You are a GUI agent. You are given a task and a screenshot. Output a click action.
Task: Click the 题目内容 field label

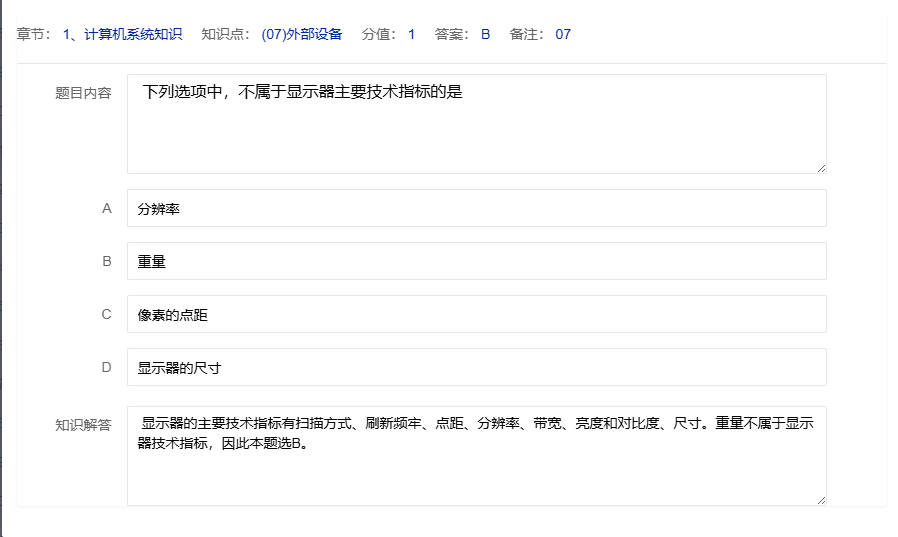pyautogui.click(x=83, y=93)
